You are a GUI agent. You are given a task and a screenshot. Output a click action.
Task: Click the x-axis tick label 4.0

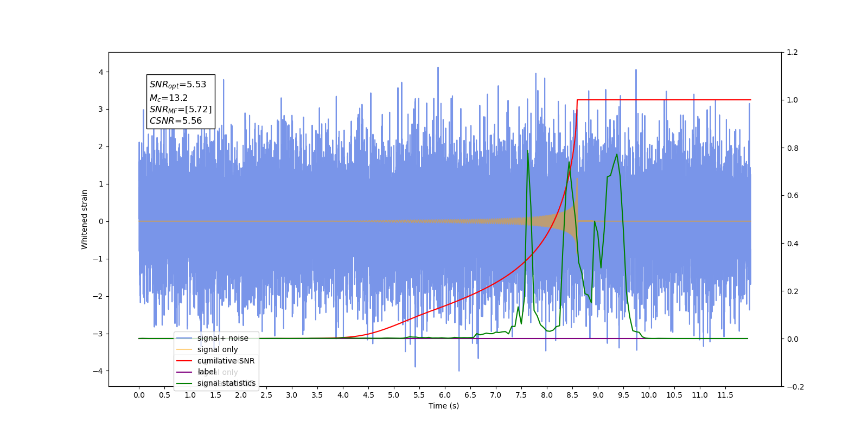343,395
